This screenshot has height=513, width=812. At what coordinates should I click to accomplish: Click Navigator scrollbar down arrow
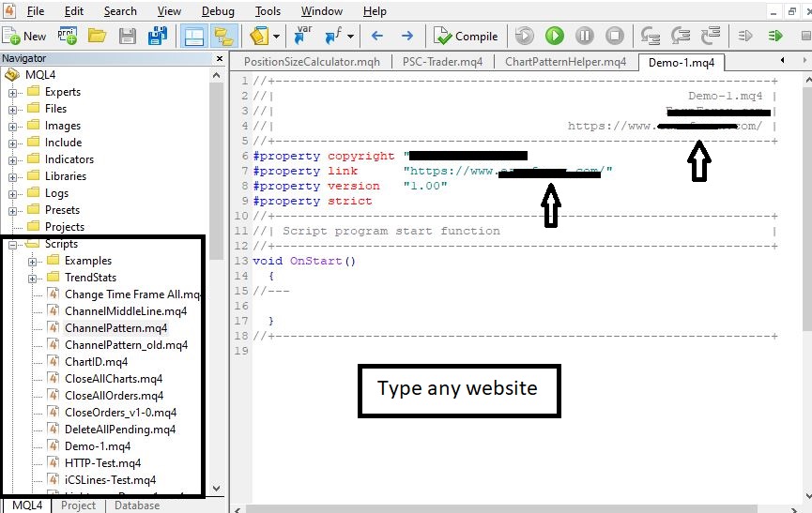(217, 489)
